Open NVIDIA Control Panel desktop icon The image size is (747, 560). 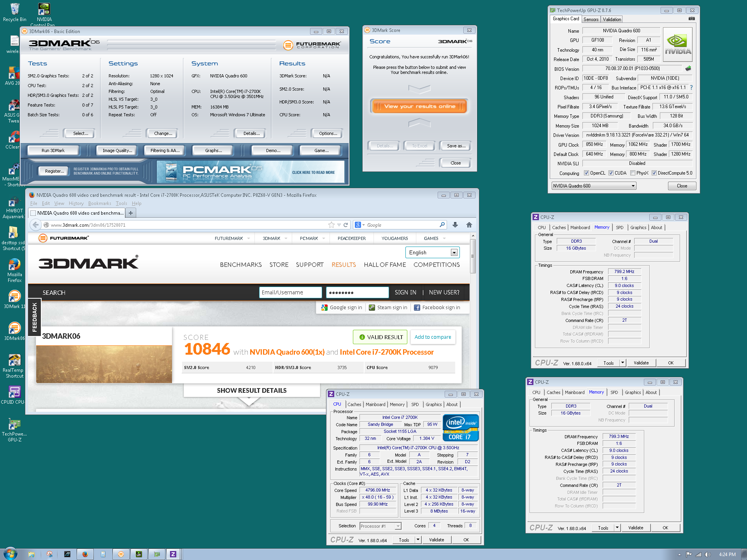click(44, 14)
